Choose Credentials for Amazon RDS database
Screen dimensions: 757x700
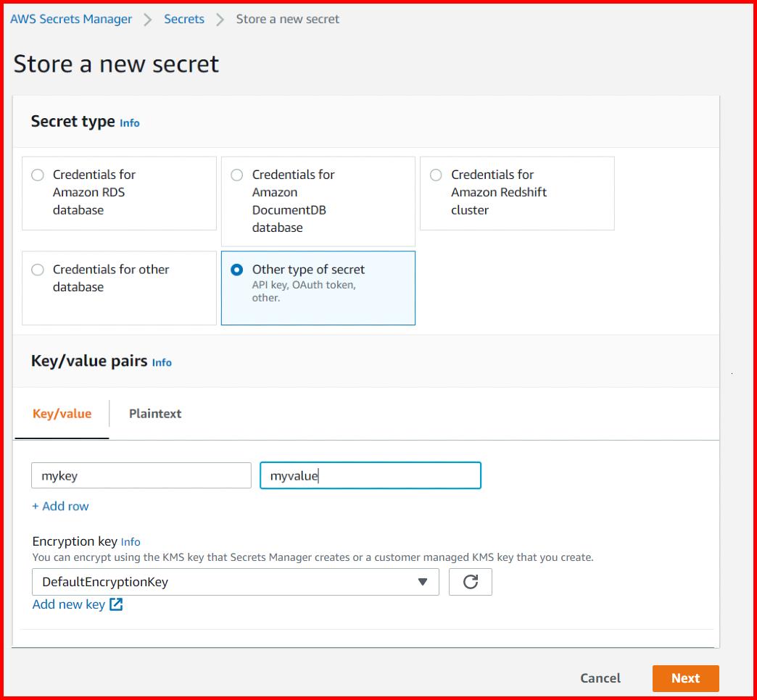pyautogui.click(x=37, y=174)
